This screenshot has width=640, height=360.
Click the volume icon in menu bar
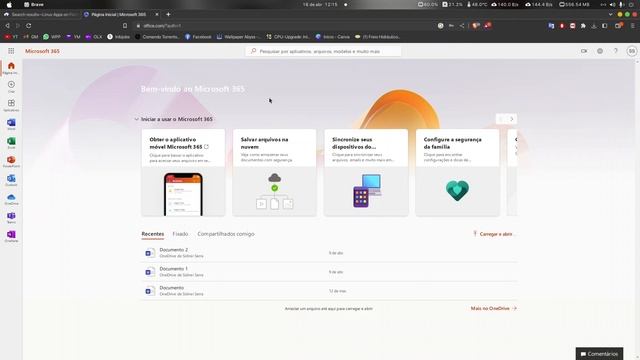[612, 4]
